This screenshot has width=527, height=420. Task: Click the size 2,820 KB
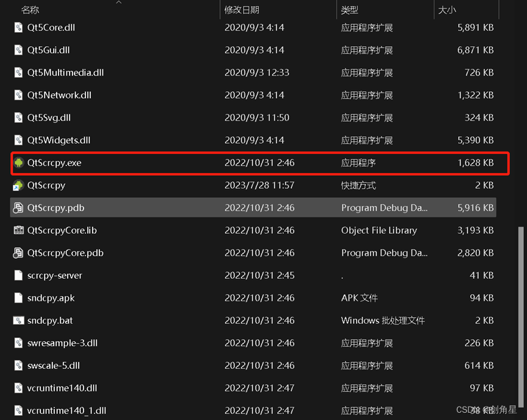coord(476,253)
